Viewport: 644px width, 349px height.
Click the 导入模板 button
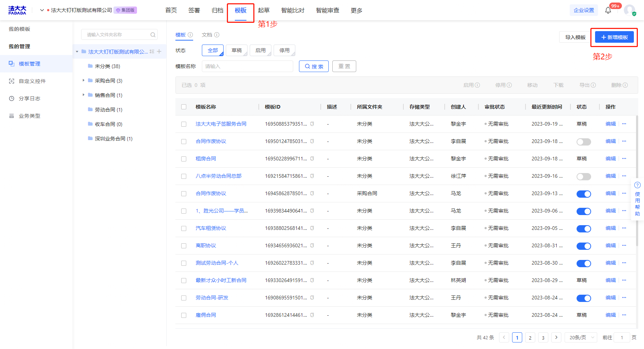(575, 37)
